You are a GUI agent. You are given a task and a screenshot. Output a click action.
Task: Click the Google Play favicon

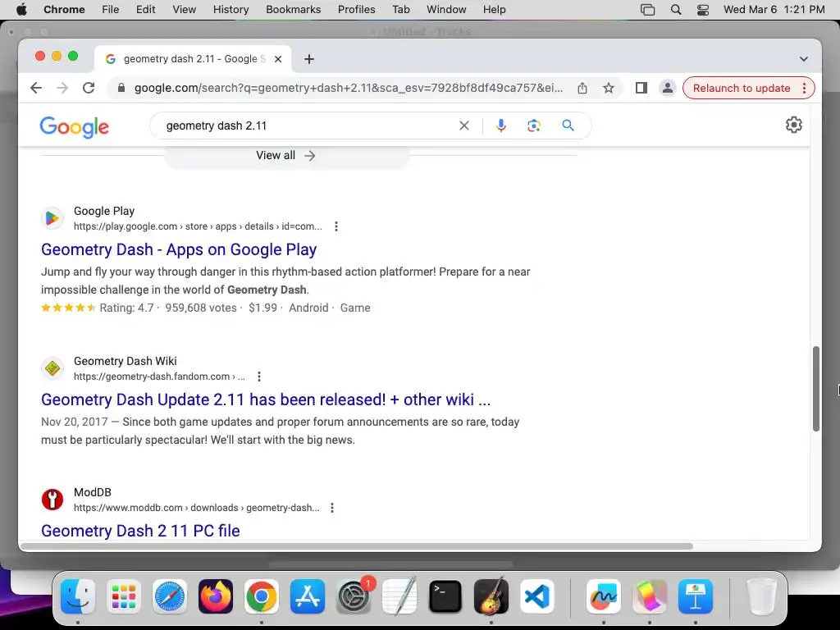52,218
